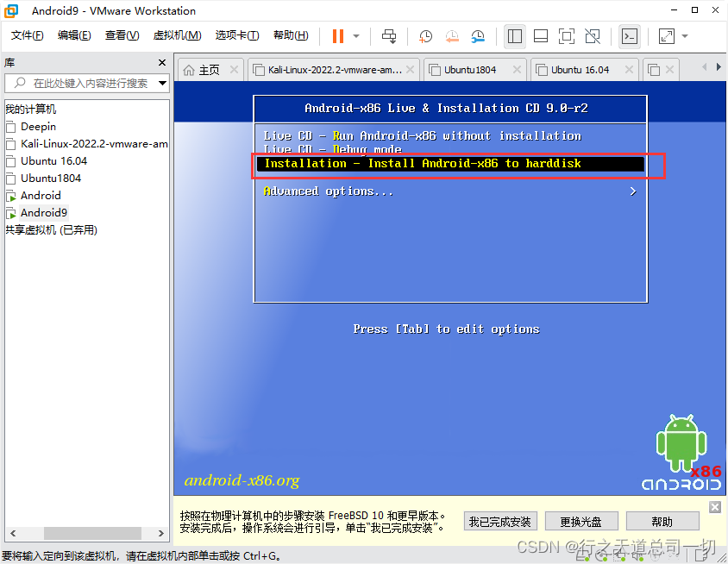Viewport: 728px width, 564px height.
Task: Close the Ubuntu1804 tab
Action: [517, 70]
